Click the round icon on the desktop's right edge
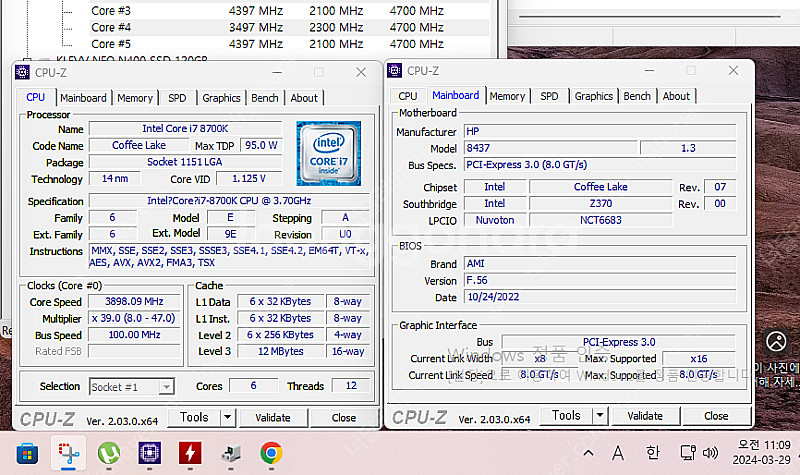Screen dimensions: 800x475 coord(776,341)
